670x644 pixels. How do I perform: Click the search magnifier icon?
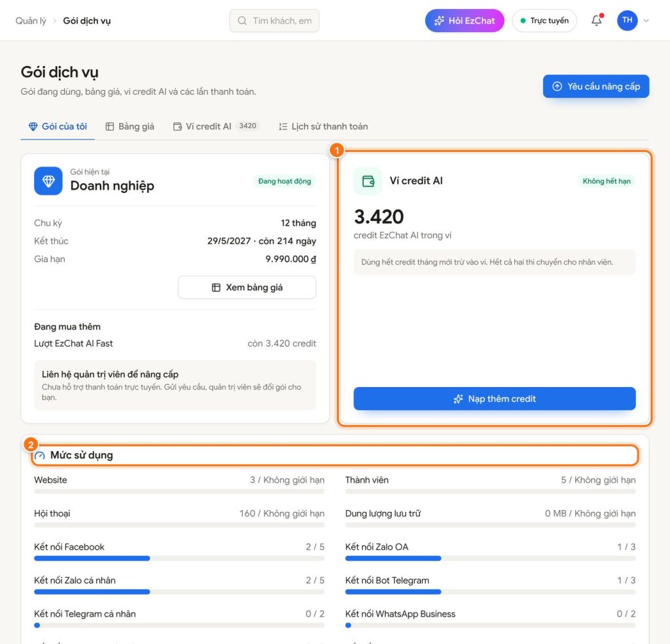coord(242,20)
